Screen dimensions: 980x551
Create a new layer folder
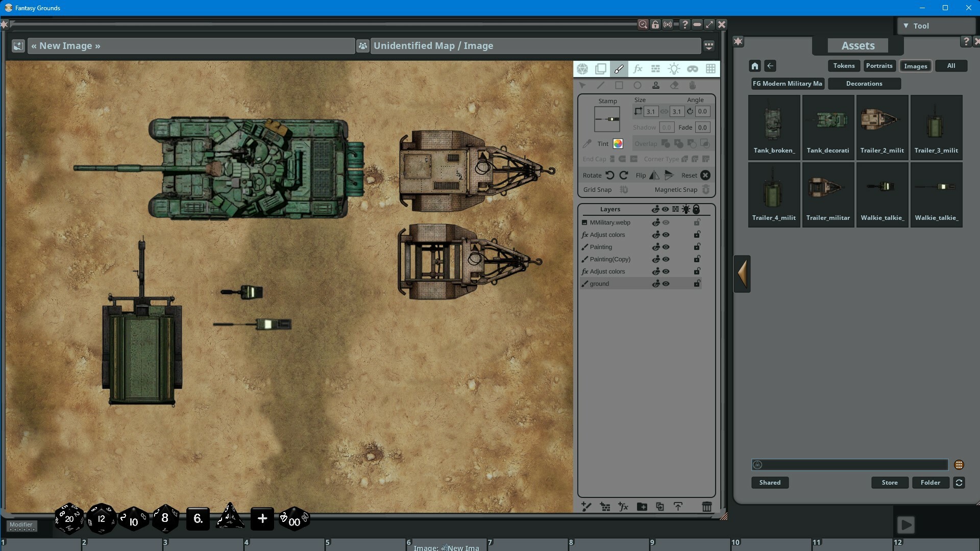642,506
